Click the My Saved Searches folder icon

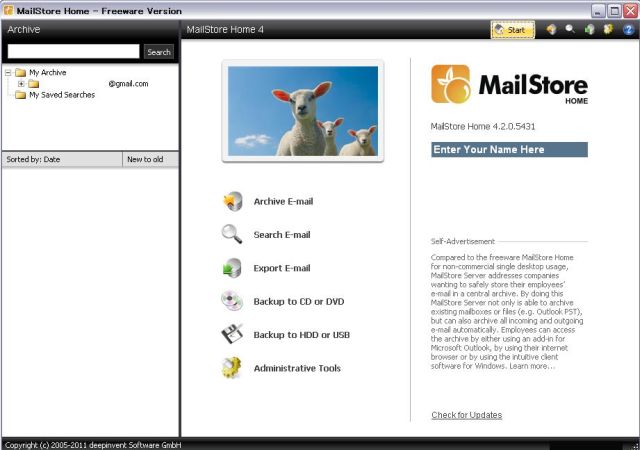pyautogui.click(x=20, y=95)
